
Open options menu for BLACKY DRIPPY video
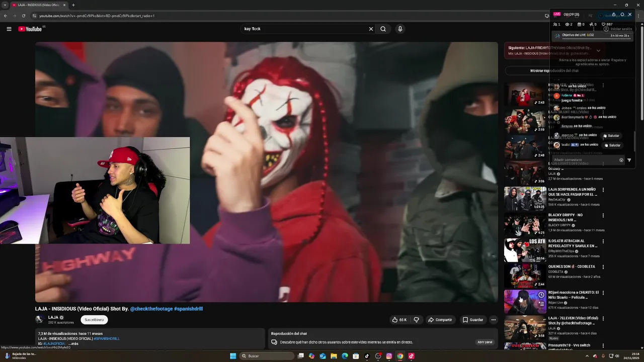click(603, 215)
